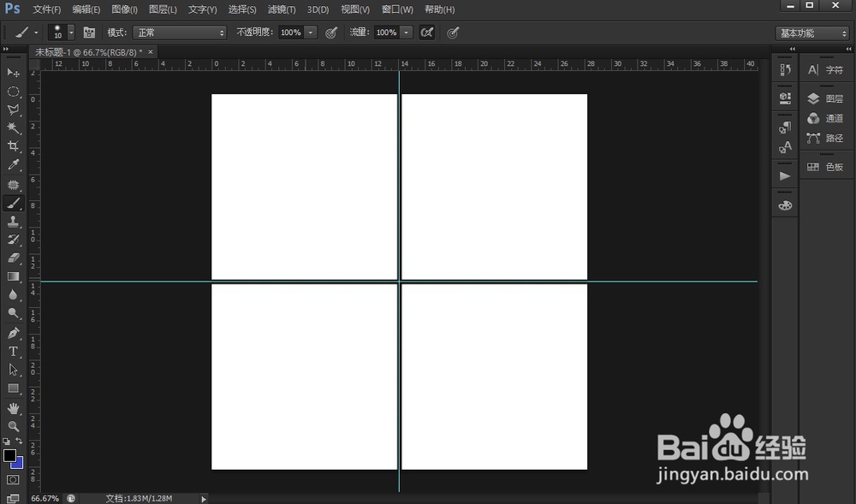Select the Dodge tool
This screenshot has height=504, width=856.
pos(13,314)
